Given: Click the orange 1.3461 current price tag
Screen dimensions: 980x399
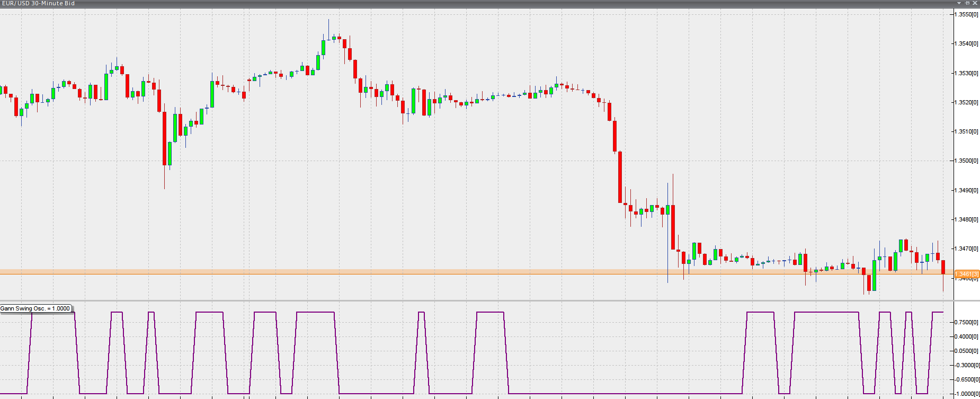Looking at the screenshot, I should (966, 274).
